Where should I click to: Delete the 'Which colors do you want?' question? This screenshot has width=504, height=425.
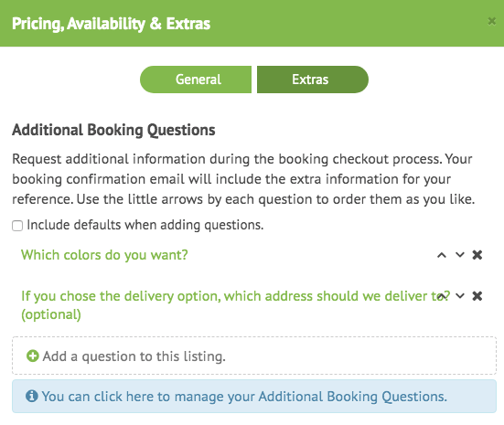pos(477,255)
